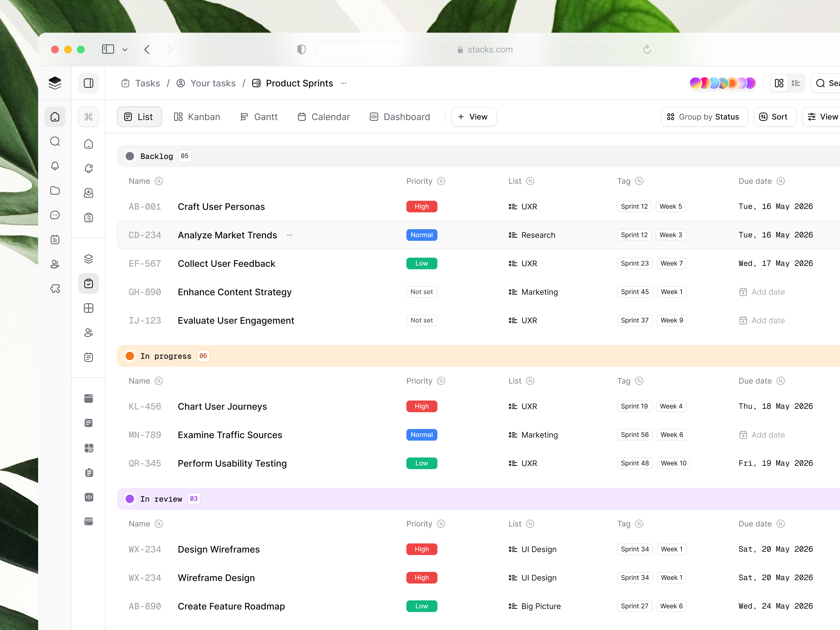Open the four-square table grid icon

point(89,308)
